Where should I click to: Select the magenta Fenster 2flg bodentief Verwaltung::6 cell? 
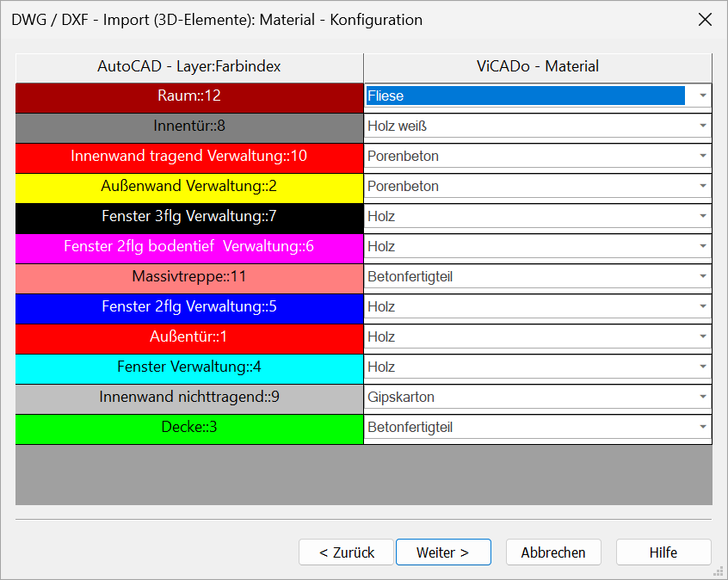point(189,249)
